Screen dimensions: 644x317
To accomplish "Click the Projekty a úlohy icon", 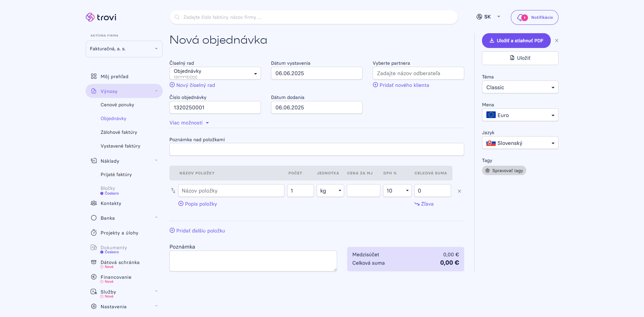I will [x=94, y=233].
